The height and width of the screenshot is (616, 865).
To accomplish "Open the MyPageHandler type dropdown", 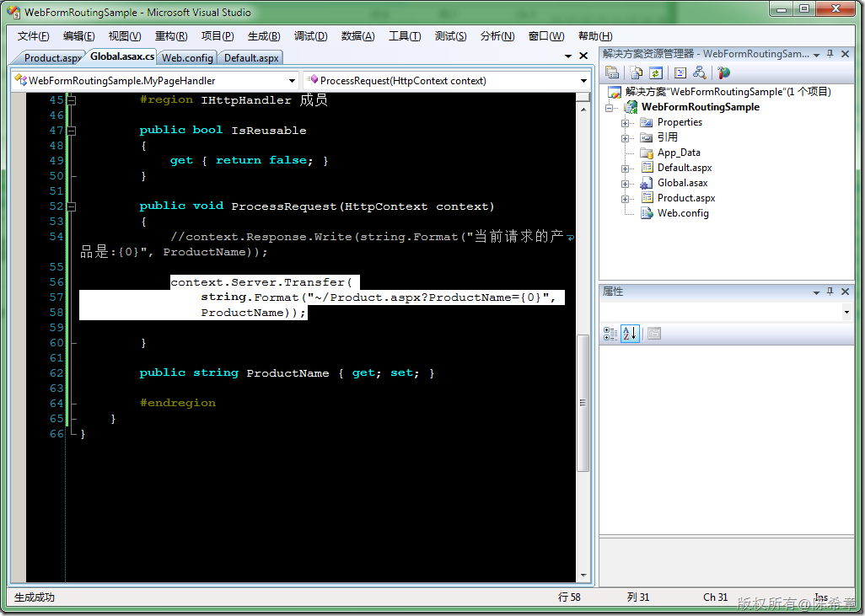I will (292, 81).
